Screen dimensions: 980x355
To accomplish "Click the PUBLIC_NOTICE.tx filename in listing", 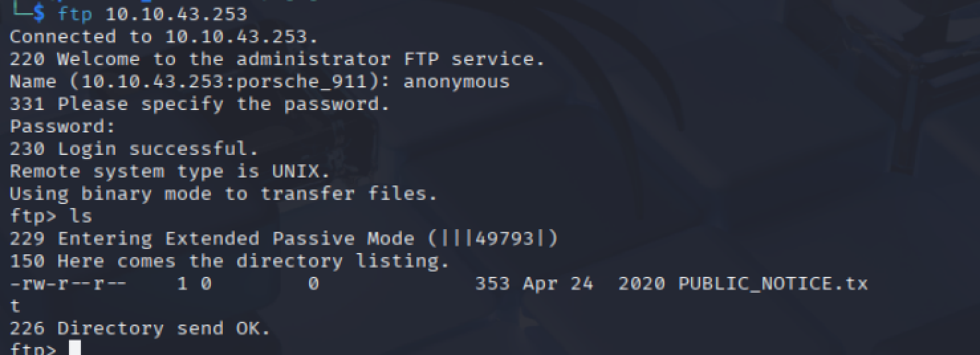I will tap(772, 283).
